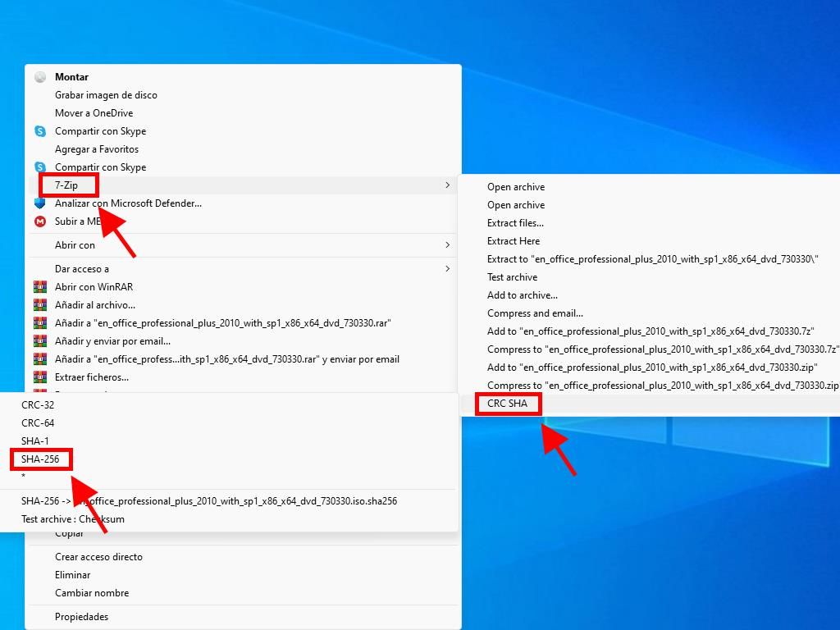Select SHA-256 checksum option
This screenshot has height=630, width=840.
pos(40,459)
